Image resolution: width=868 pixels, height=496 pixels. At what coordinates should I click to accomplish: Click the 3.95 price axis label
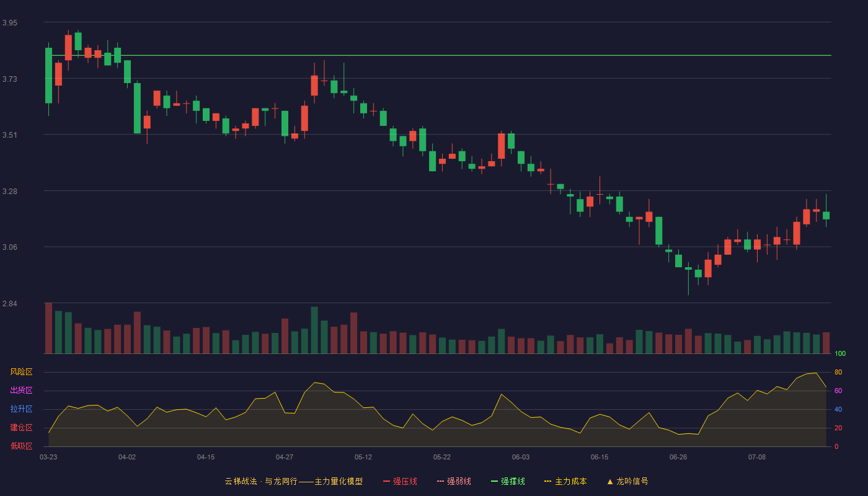pyautogui.click(x=10, y=23)
